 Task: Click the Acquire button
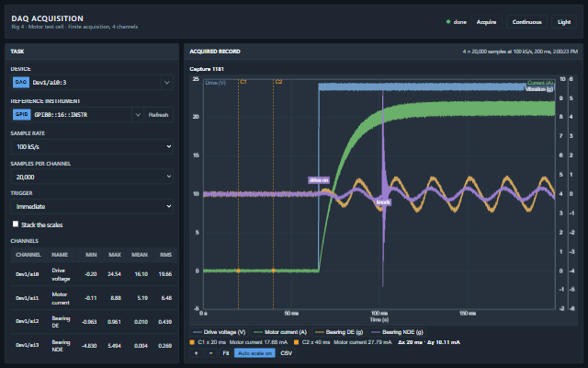486,22
